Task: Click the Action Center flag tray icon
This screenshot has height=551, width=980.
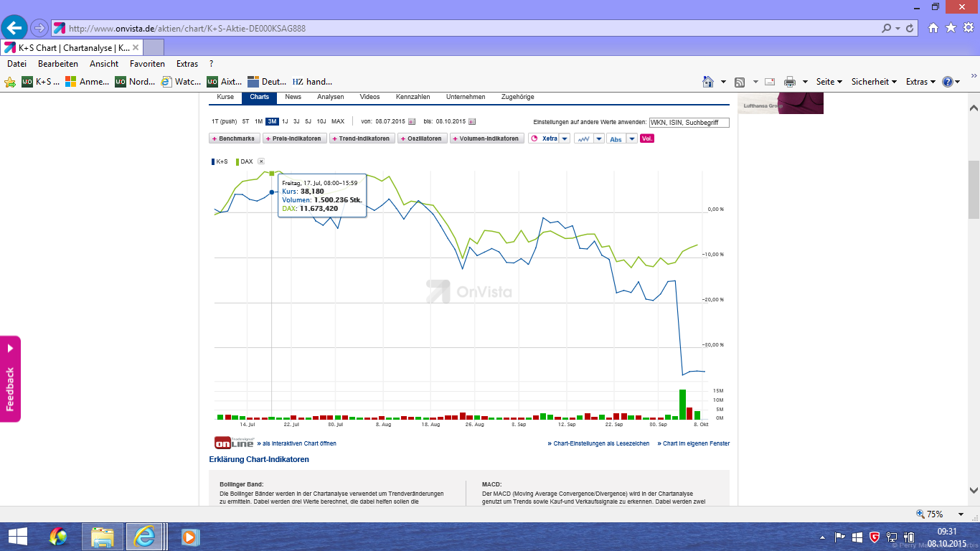Action: click(840, 537)
